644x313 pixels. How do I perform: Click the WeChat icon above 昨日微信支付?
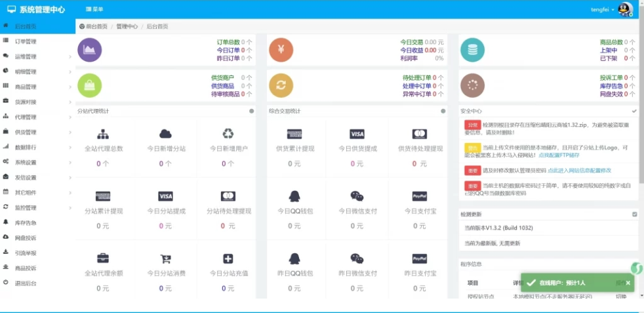[357, 259]
